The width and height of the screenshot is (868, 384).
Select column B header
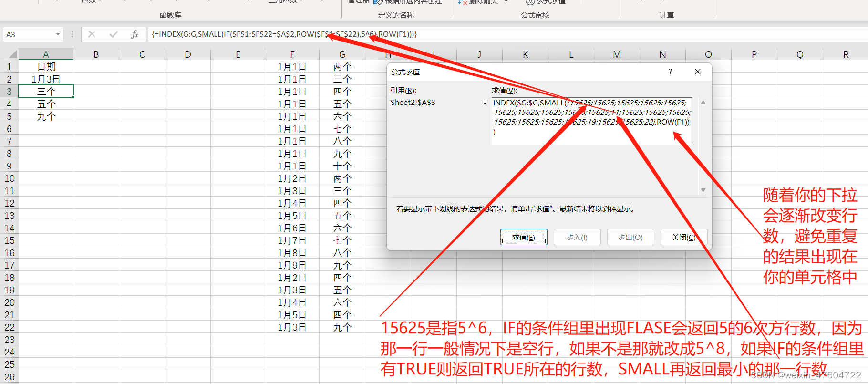tap(96, 54)
